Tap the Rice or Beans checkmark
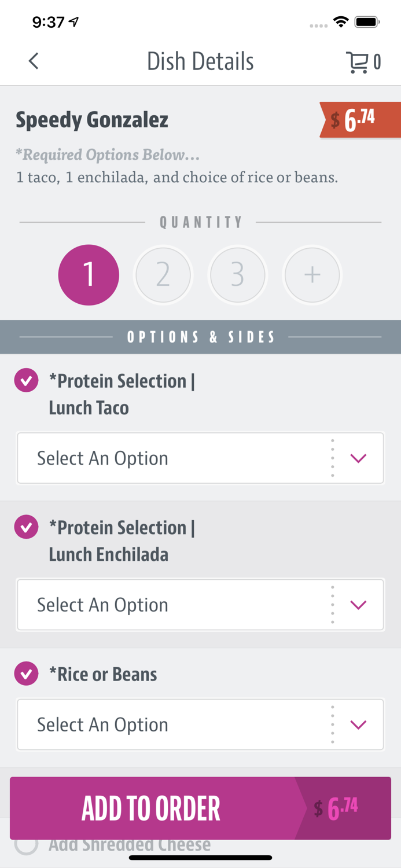Screen dimensions: 401x868 click(27, 674)
